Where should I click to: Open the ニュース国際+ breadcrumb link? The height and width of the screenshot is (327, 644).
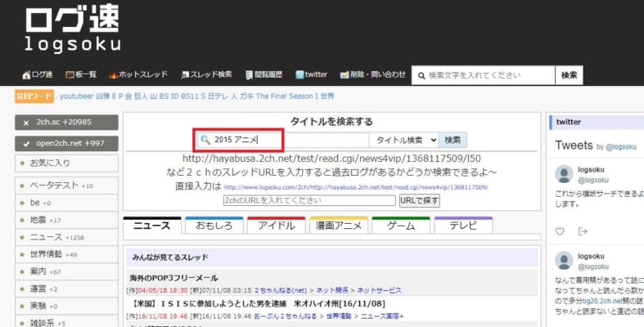click(382, 316)
